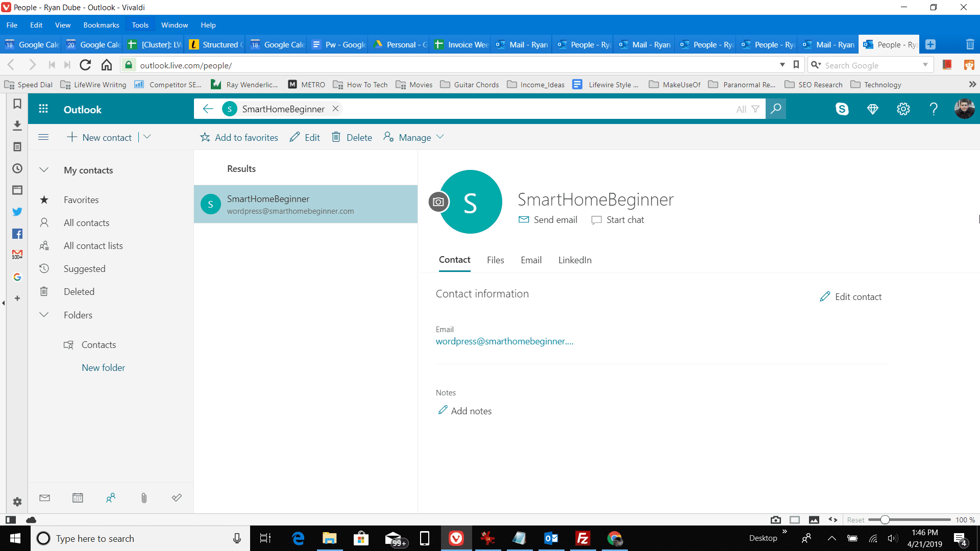The image size is (980, 551).
Task: Open Vivaldi downloads panel
Action: (x=17, y=125)
